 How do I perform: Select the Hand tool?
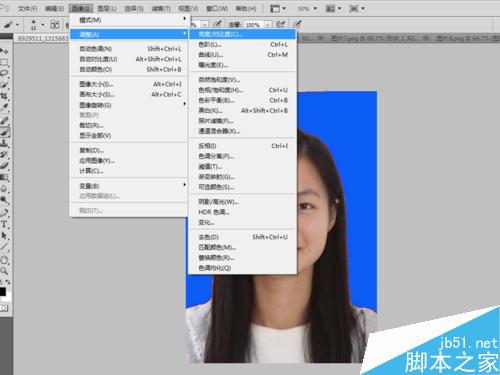point(4,259)
